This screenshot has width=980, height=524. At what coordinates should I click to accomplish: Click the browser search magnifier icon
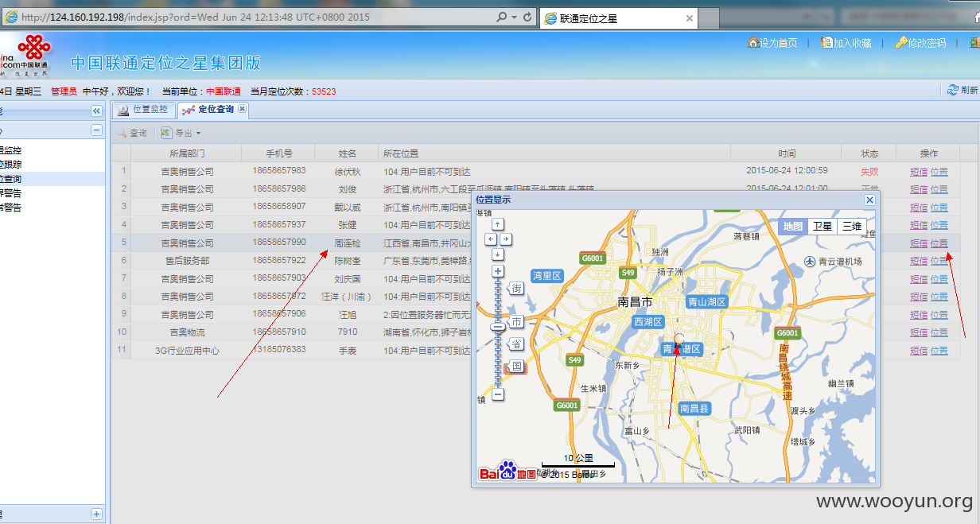click(502, 17)
